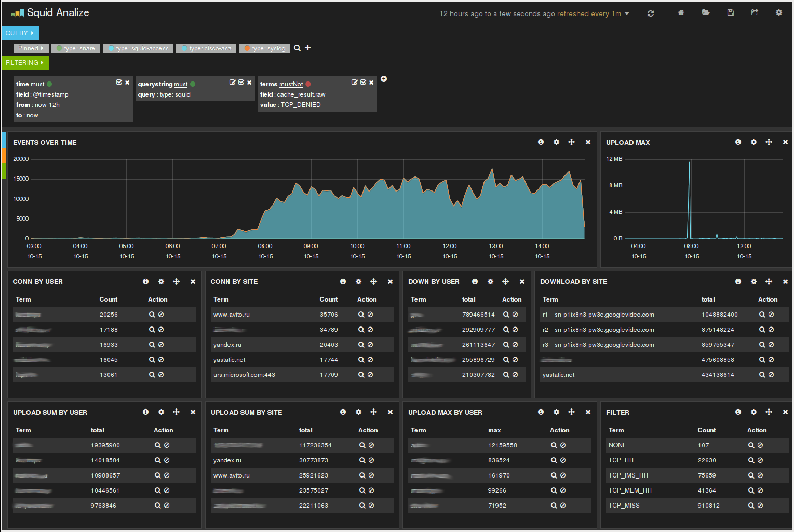Remove the time must filter
The height and width of the screenshot is (532, 794).
[127, 83]
